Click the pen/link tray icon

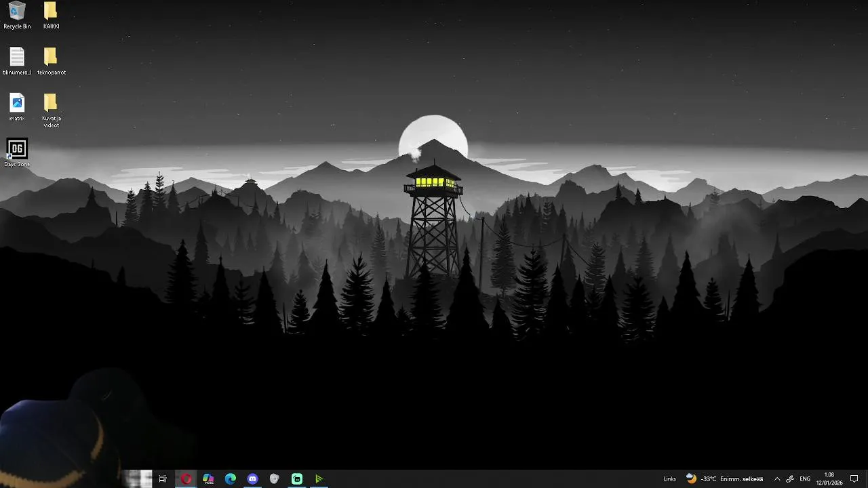790,479
